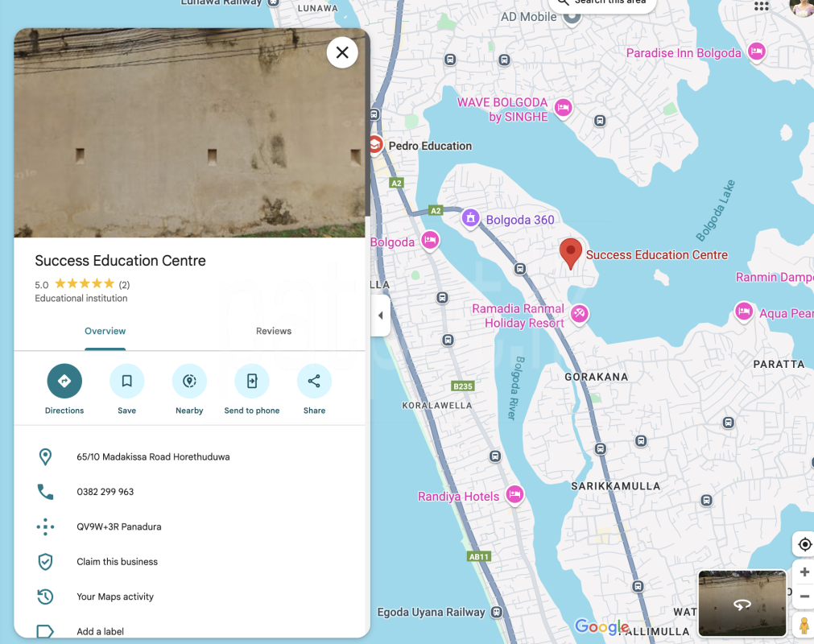This screenshot has height=644, width=814.
Task: Click the Aqua Pearl hotel marker
Action: pos(744,312)
